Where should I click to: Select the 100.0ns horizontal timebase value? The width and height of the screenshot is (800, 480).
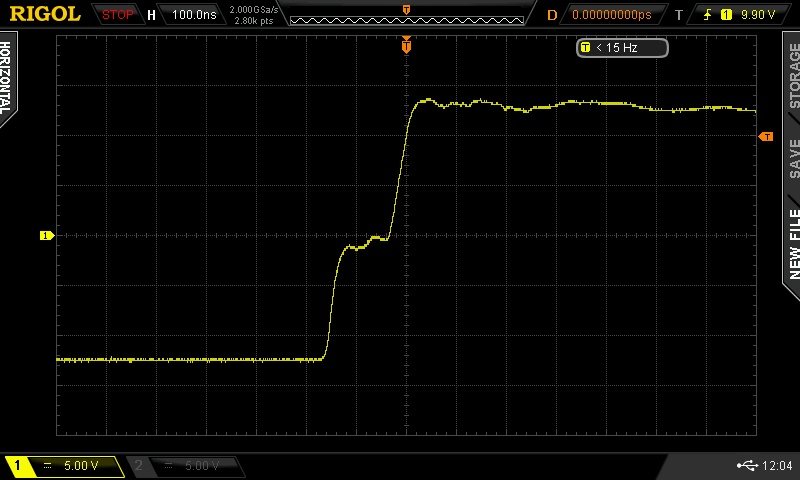coord(194,15)
